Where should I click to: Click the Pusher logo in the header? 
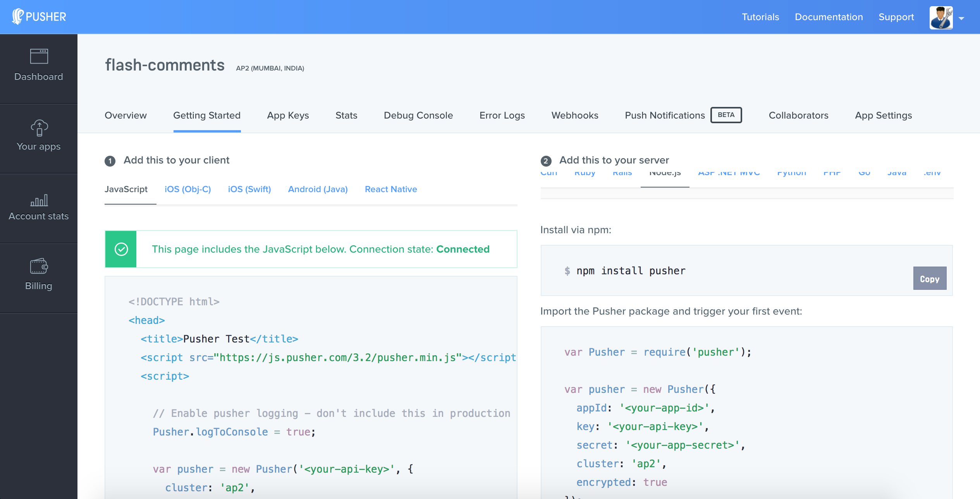tap(38, 17)
